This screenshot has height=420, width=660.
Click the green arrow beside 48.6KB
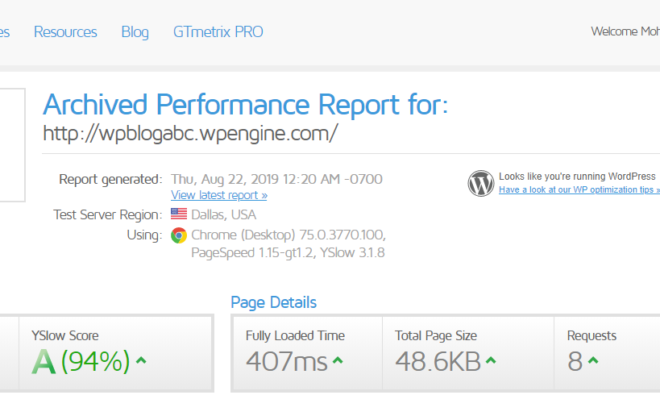tap(491, 360)
